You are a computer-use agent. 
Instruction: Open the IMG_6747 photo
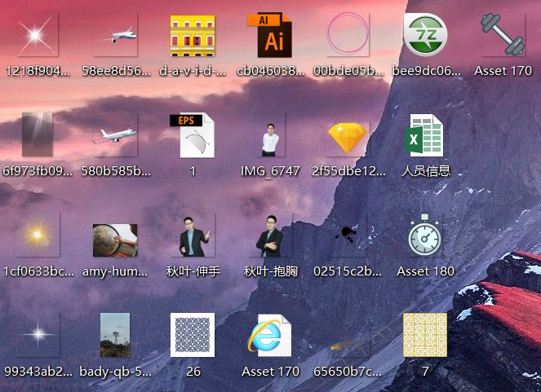(270, 136)
